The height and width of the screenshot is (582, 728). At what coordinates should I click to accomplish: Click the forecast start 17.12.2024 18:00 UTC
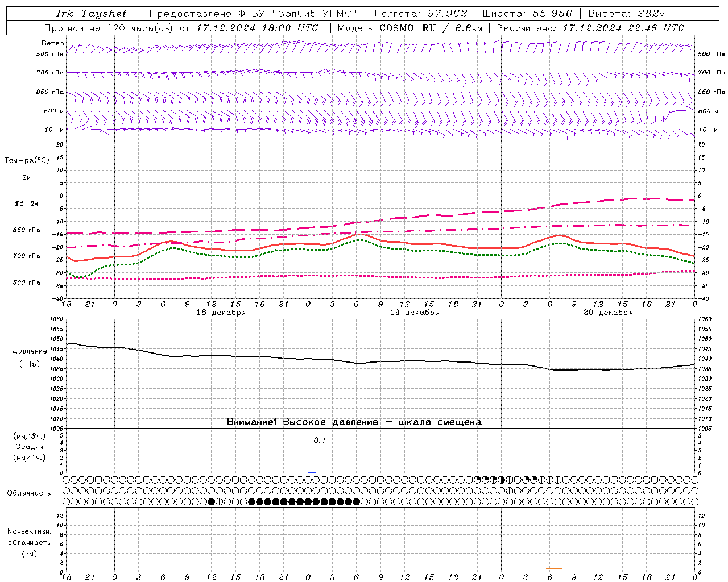[x=257, y=28]
